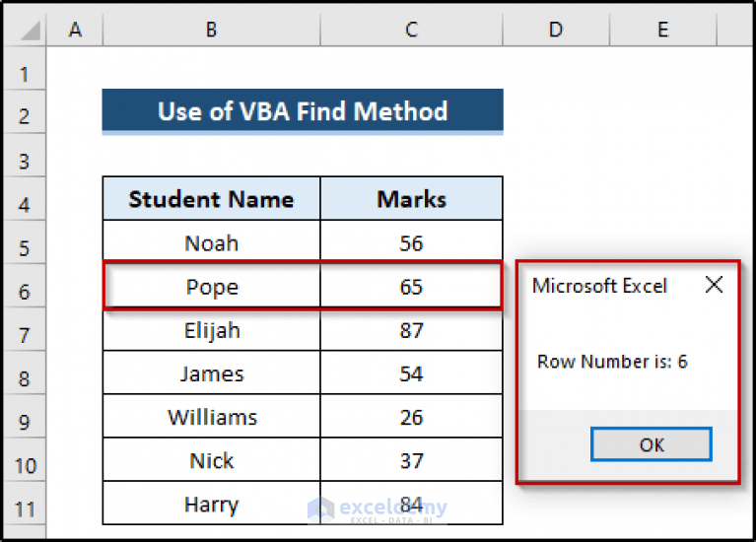Select row 9 header
Image resolution: width=756 pixels, height=542 pixels.
(x=25, y=416)
